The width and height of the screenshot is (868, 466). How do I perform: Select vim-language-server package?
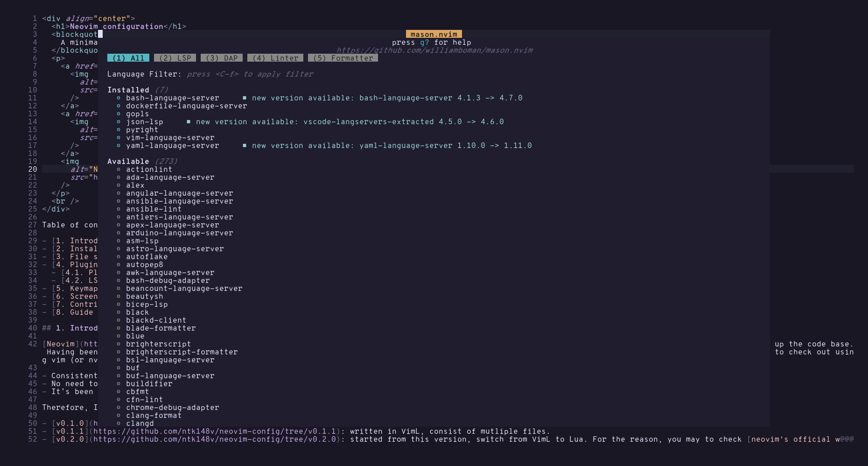[170, 137]
